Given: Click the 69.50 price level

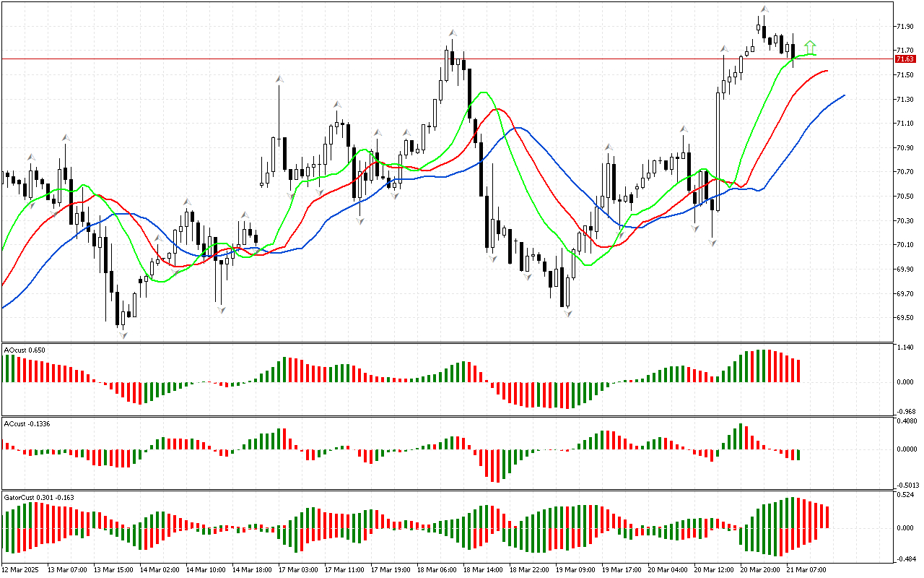Looking at the screenshot, I should [905, 318].
